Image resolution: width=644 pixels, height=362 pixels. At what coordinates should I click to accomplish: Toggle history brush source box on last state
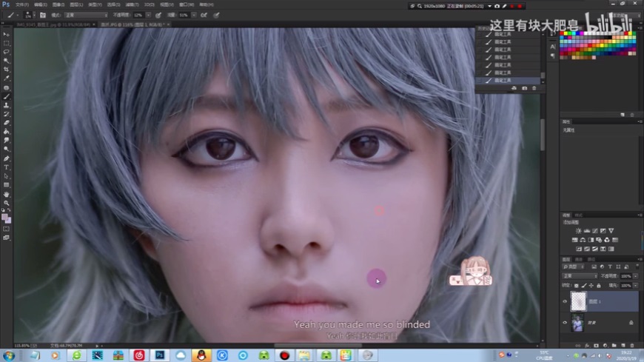(479, 81)
